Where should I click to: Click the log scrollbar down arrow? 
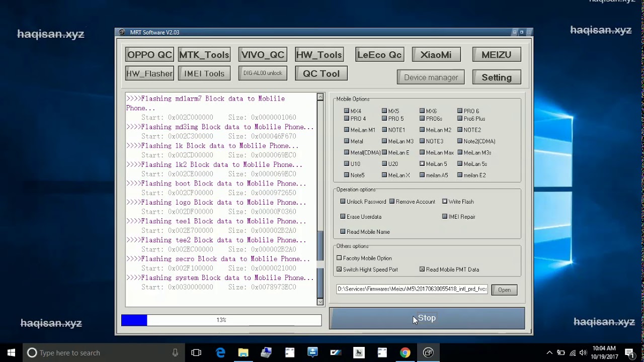pyautogui.click(x=320, y=301)
